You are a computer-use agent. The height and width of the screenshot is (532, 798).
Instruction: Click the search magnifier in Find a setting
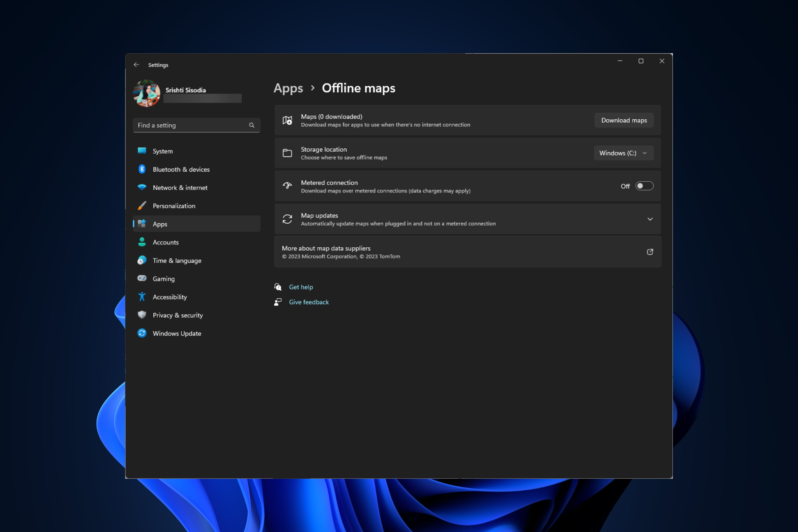coord(251,125)
